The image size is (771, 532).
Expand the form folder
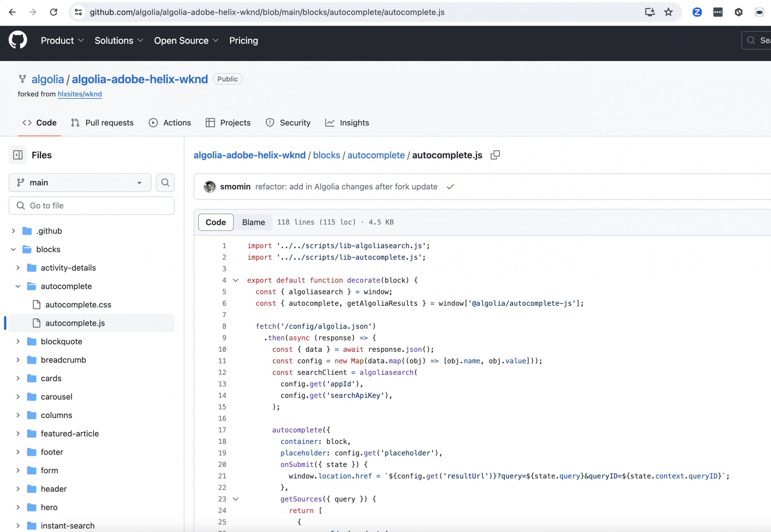pos(18,470)
